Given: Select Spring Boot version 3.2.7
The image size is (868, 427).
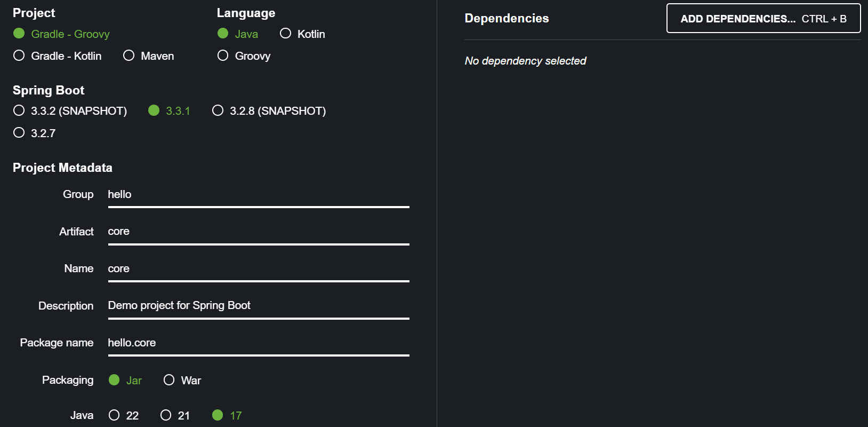Looking at the screenshot, I should coord(19,132).
